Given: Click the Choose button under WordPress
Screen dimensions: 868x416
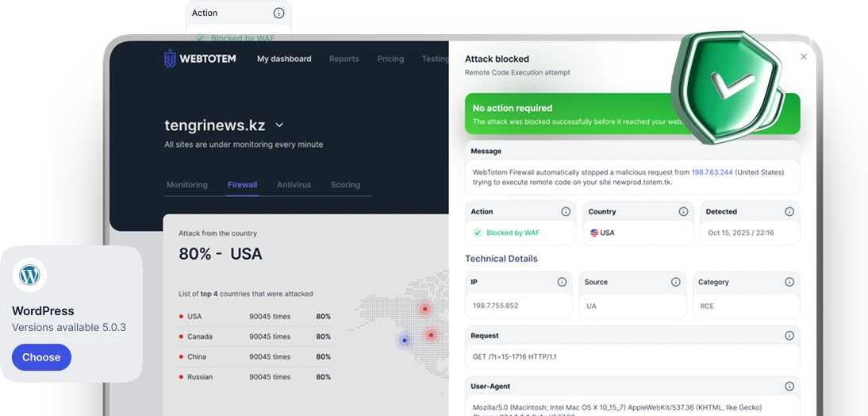Looking at the screenshot, I should click(x=41, y=357).
